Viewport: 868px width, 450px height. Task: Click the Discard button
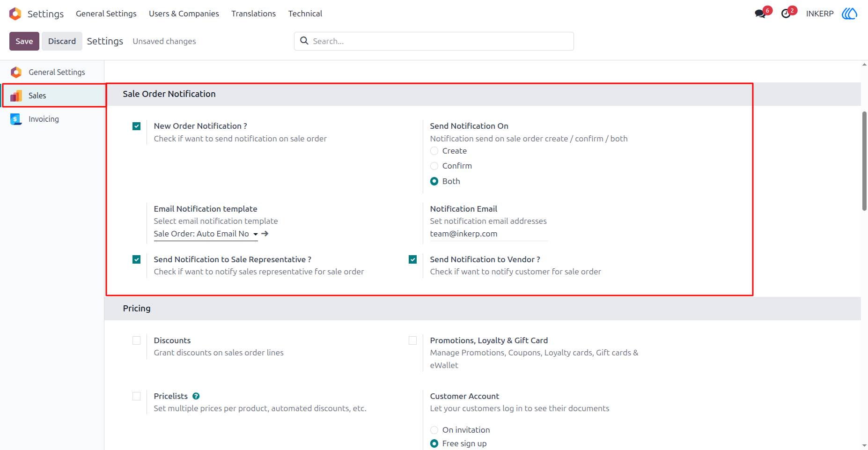(62, 41)
